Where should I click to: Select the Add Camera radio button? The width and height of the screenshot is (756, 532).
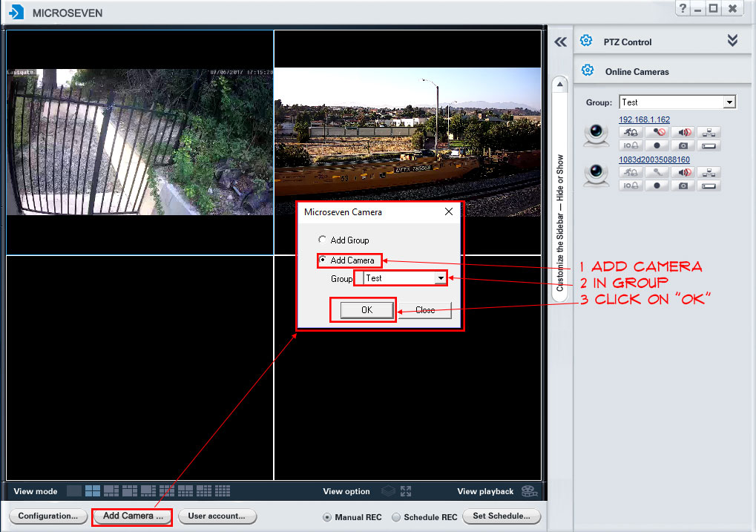(x=322, y=260)
